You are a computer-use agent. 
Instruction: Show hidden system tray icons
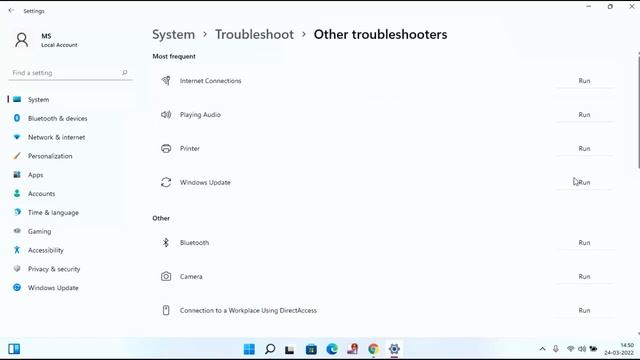point(542,349)
